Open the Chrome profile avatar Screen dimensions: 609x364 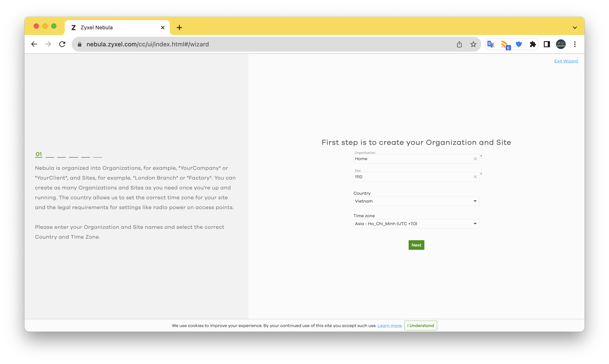pos(561,44)
